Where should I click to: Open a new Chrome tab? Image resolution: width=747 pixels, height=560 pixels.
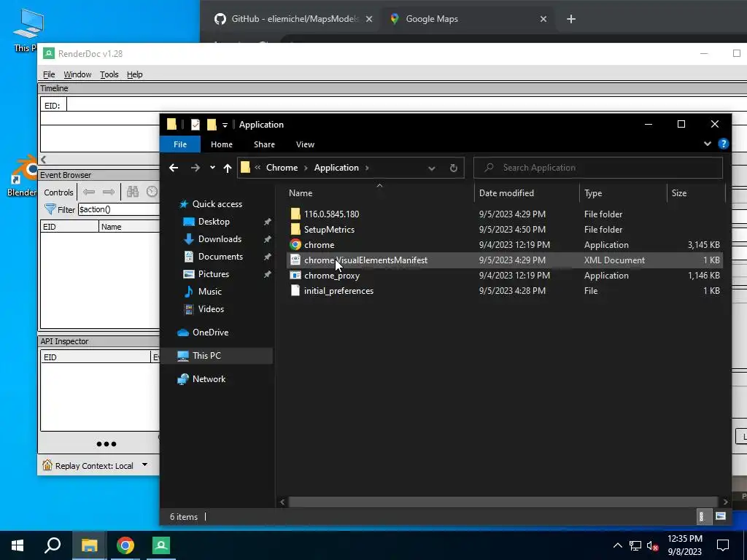[571, 19]
